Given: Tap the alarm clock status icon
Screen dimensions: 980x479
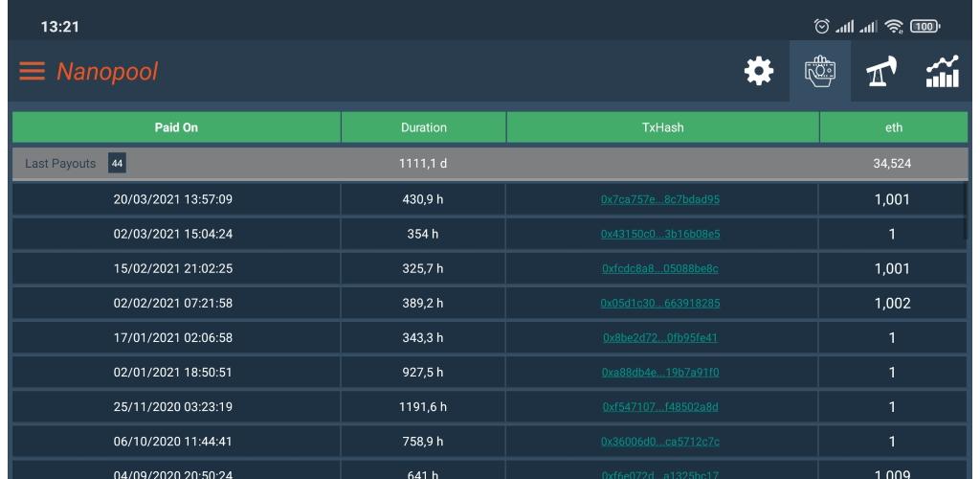Looking at the screenshot, I should (x=822, y=26).
